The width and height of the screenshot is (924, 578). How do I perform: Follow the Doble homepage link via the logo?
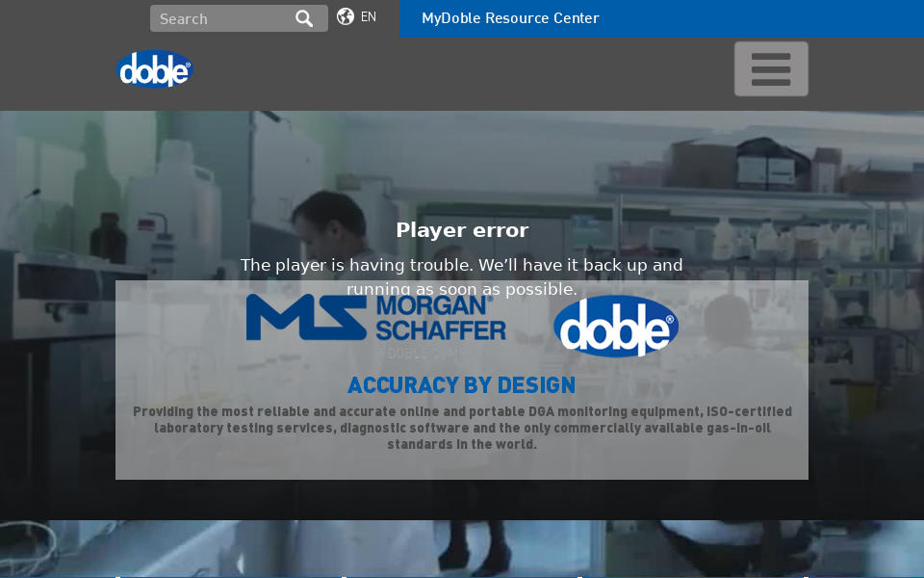click(154, 67)
